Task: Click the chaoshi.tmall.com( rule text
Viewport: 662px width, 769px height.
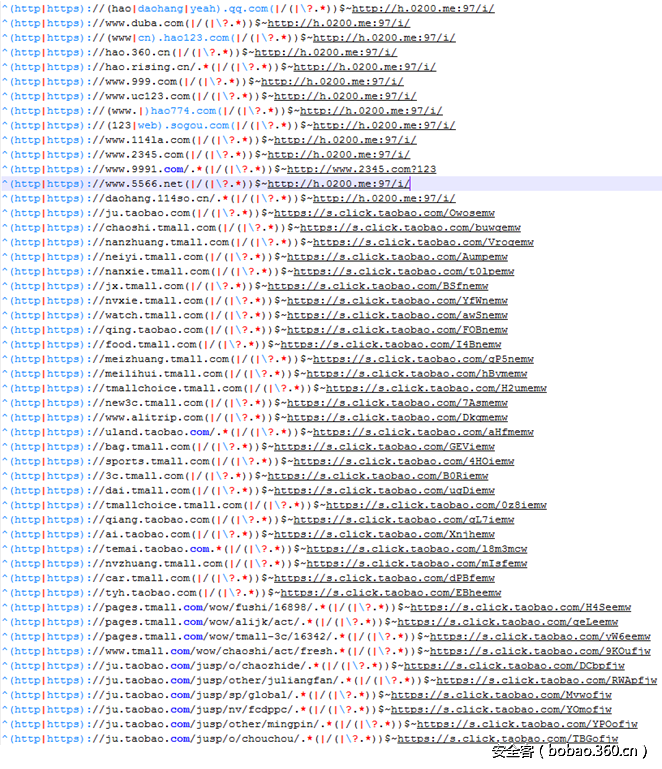Action: pos(164,228)
